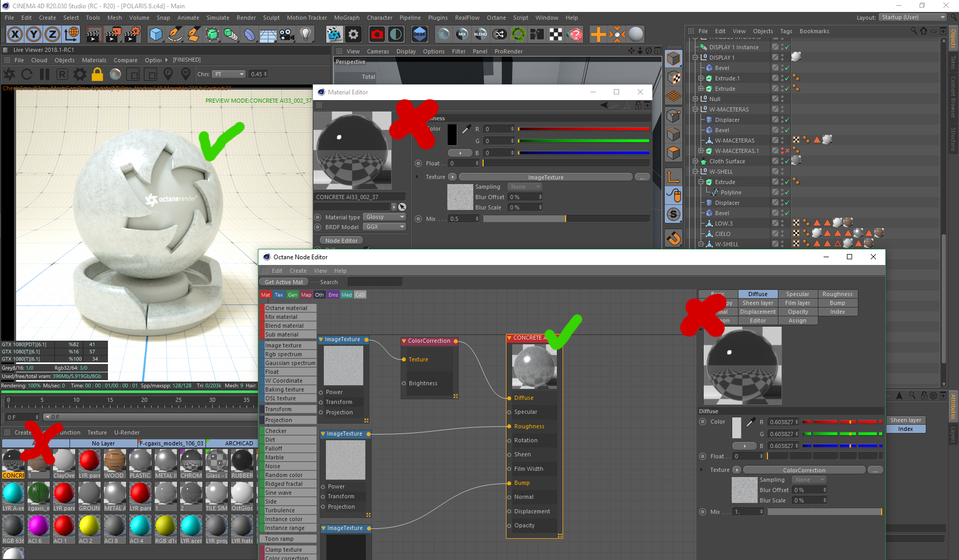Screen dimensions: 959x560
Task: Open the Tags menu in Object Manager
Action: click(x=786, y=31)
